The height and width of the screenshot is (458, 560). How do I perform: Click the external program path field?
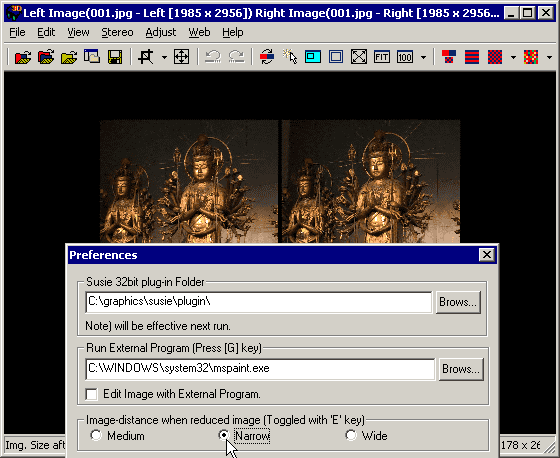[x=260, y=369]
